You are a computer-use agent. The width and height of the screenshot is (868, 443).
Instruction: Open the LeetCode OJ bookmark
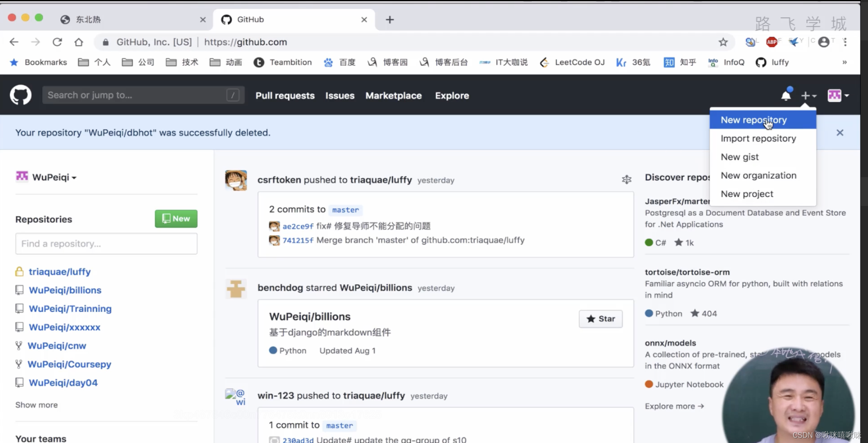(x=572, y=62)
